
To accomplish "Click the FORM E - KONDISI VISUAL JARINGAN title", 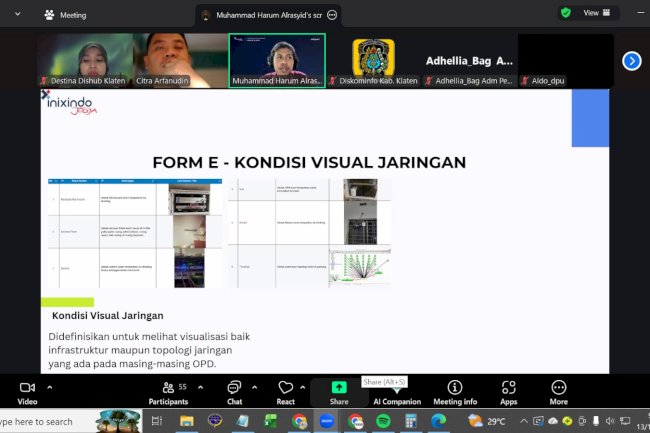I will point(309,162).
